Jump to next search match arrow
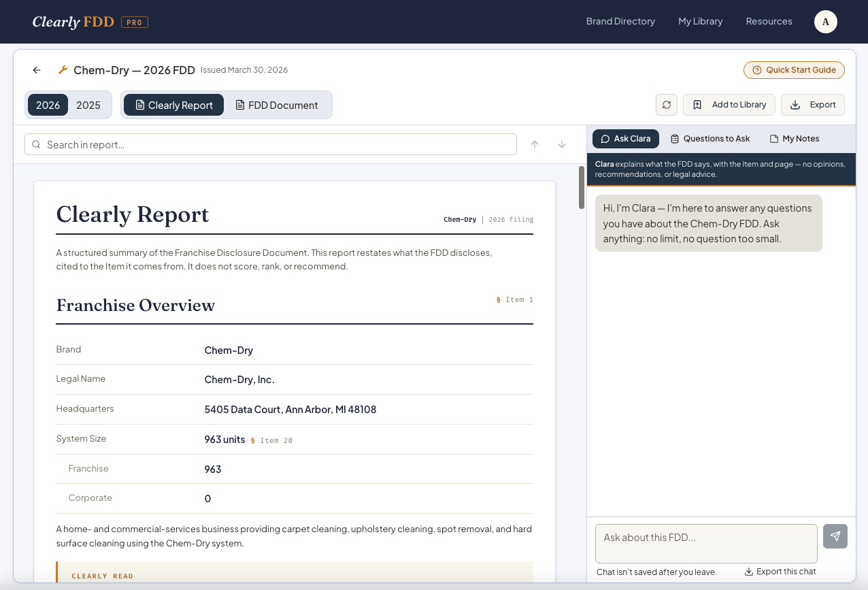 pyautogui.click(x=562, y=144)
